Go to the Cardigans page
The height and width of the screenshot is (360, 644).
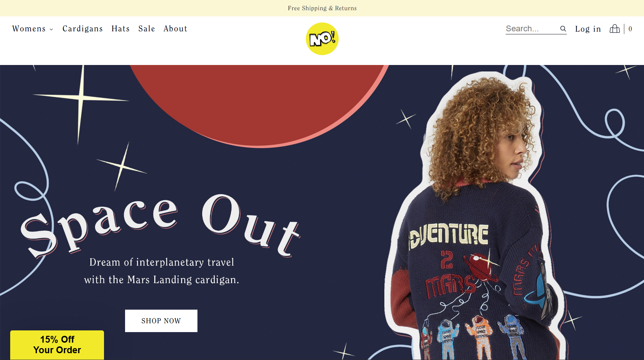[83, 29]
